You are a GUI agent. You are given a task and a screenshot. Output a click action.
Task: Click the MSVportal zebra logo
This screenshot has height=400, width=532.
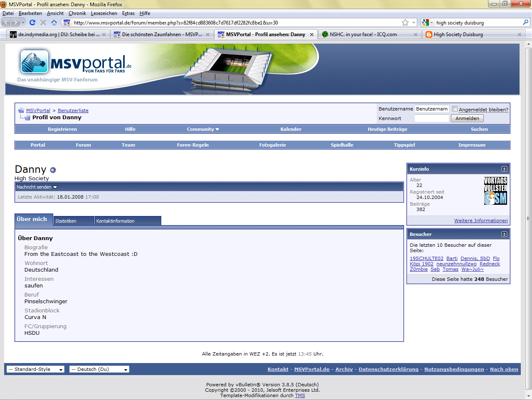click(x=34, y=62)
